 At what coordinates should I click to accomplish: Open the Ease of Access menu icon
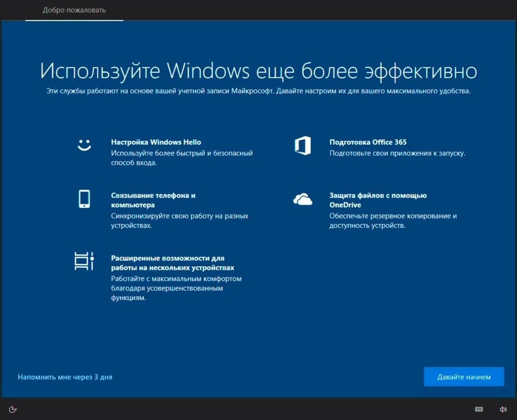click(x=13, y=409)
